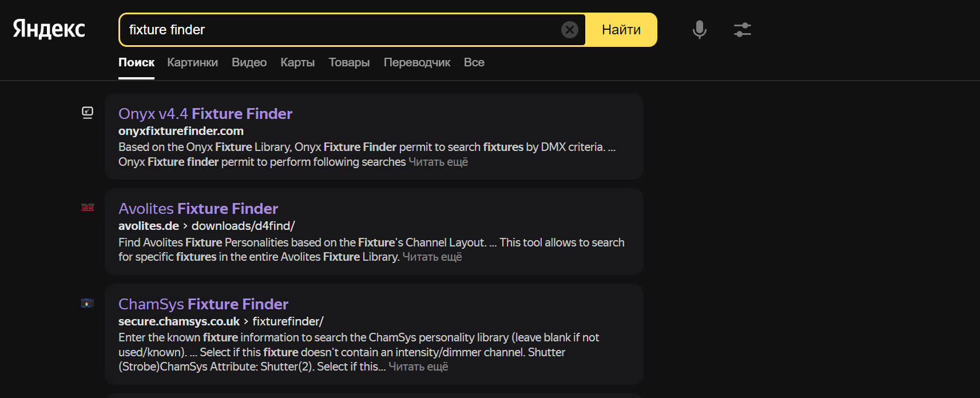Click the snippet 'Find Avolites Fixture Personalities'

(371, 250)
